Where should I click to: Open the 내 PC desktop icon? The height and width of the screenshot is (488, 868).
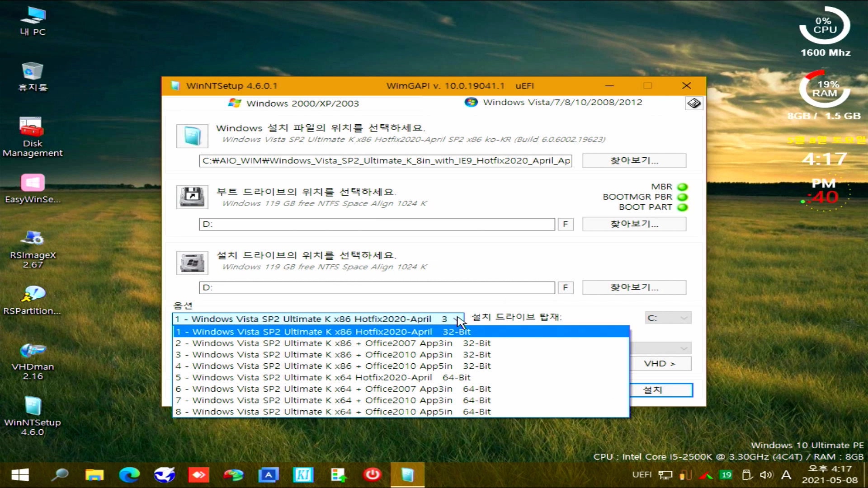(x=33, y=21)
